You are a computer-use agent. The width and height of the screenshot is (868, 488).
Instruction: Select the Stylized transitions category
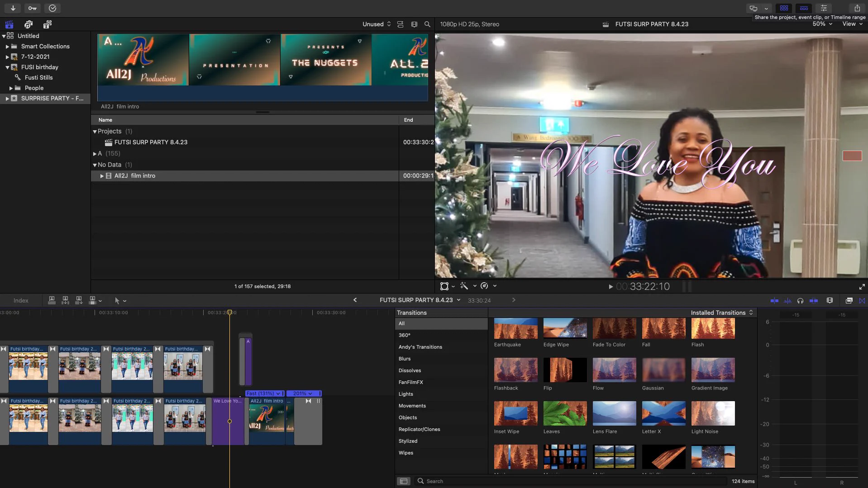pyautogui.click(x=408, y=441)
